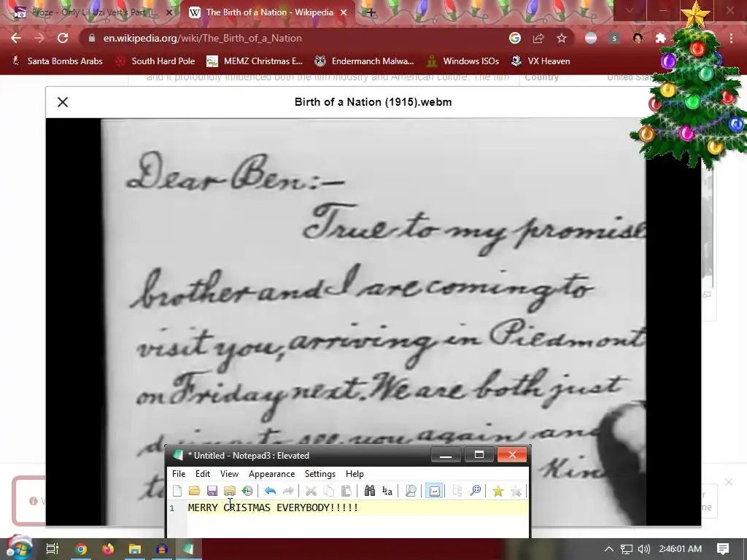747x560 pixels.
Task: Open Chrome's three-dot menu
Action: click(731, 38)
